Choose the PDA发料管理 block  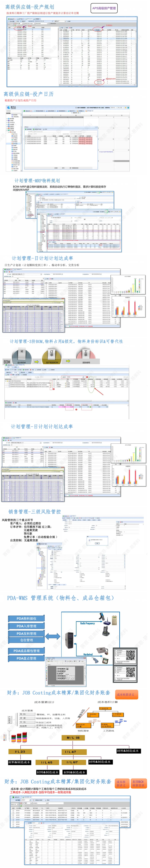tap(27, 634)
